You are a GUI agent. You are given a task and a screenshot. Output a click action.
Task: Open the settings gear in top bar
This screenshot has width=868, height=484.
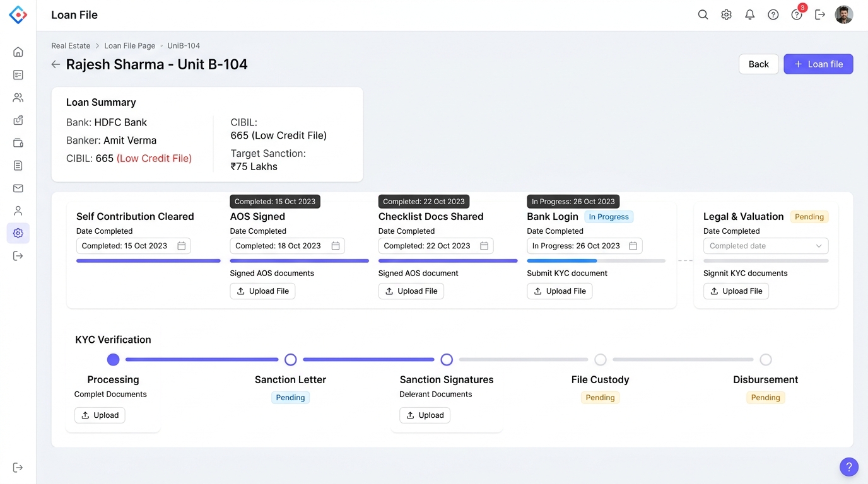(726, 14)
